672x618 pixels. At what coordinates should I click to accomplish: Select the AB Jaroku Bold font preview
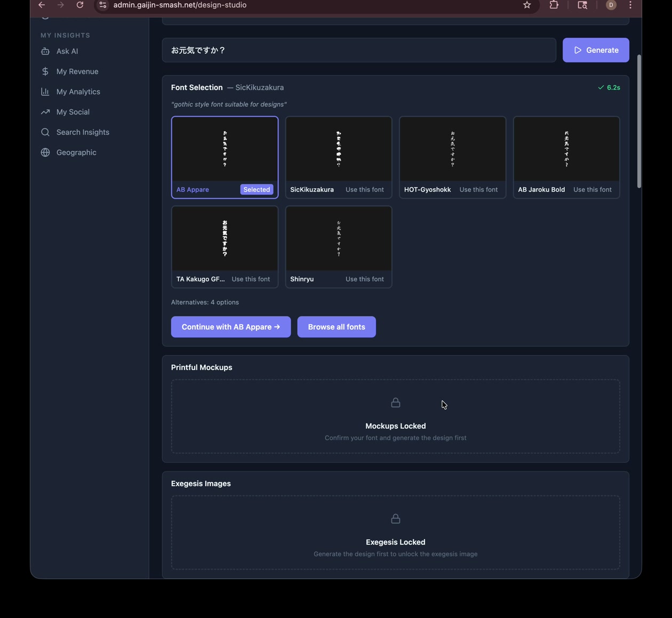click(566, 149)
